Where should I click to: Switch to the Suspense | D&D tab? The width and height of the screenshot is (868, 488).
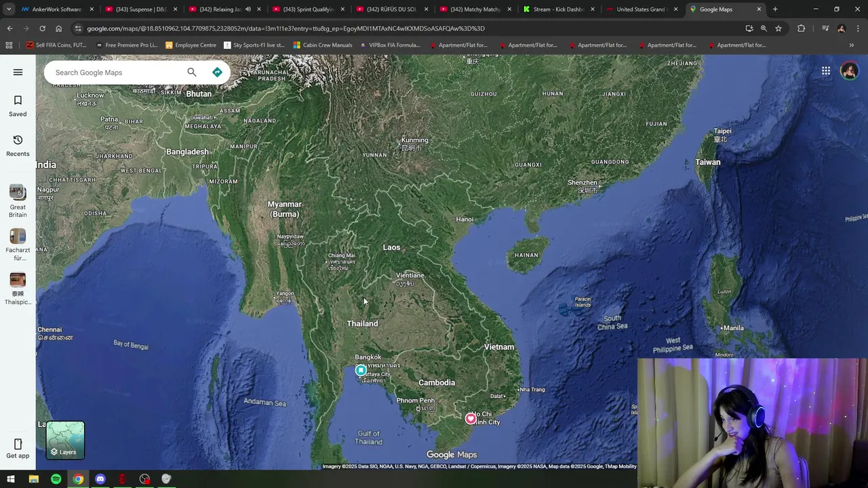[x=140, y=9]
